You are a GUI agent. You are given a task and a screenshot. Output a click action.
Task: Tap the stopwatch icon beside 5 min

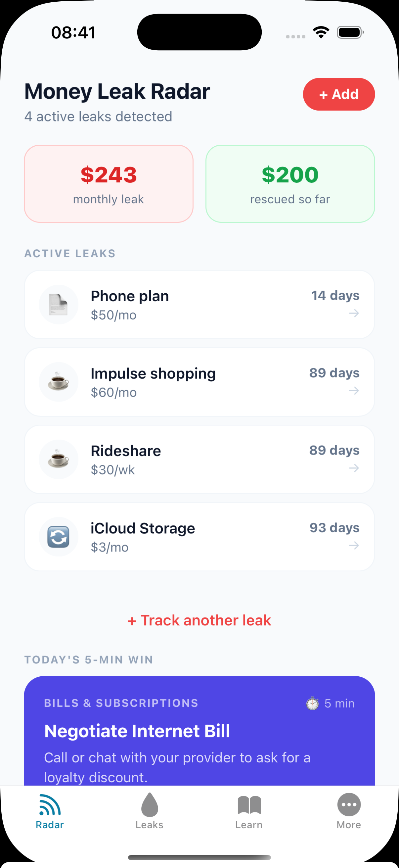click(x=312, y=703)
